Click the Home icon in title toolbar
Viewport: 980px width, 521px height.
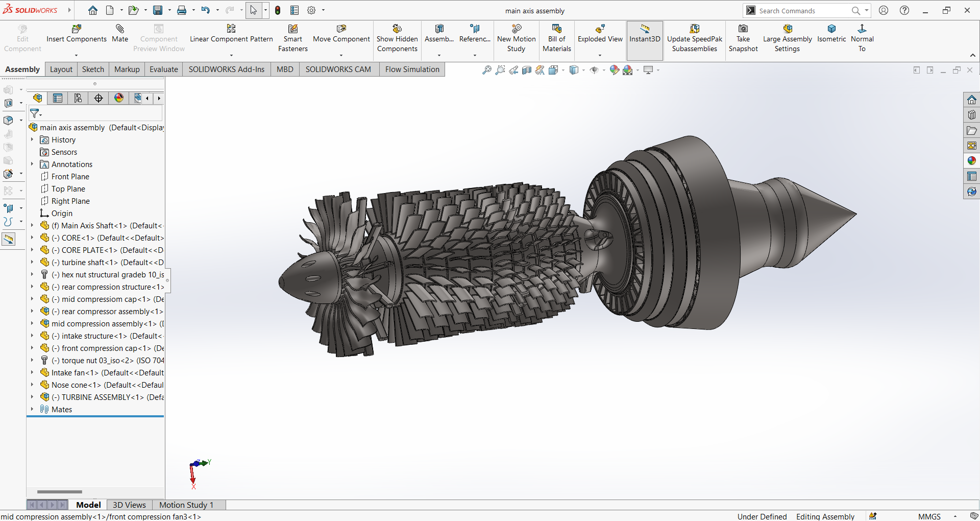pyautogui.click(x=93, y=10)
